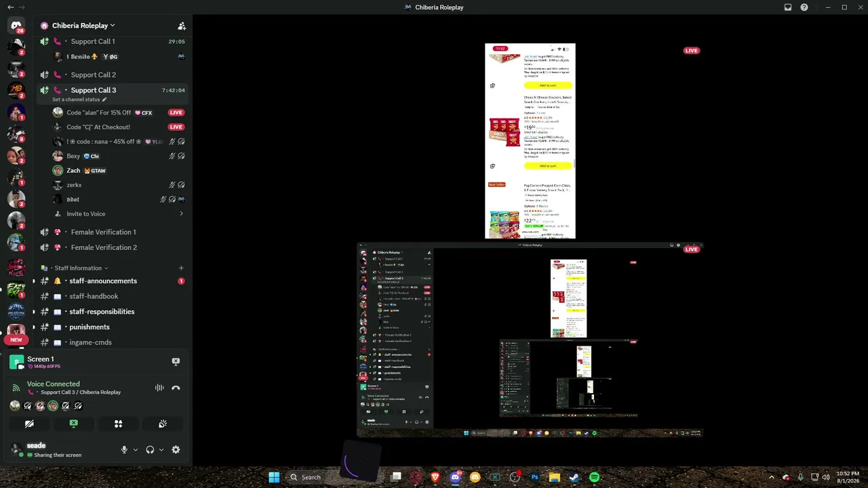Open headphone output options dropdown arrow
868x488 pixels.
161,449
